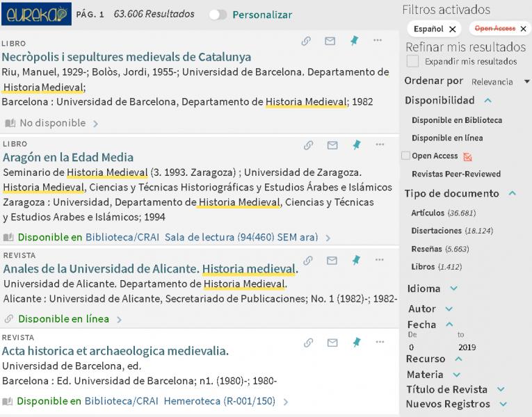Filter by Disponible en línea availability
The image size is (532, 417).
[x=447, y=138]
